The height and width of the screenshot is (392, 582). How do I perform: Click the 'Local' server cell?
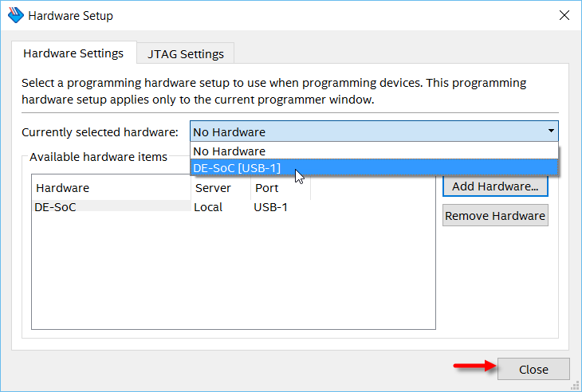(x=209, y=207)
